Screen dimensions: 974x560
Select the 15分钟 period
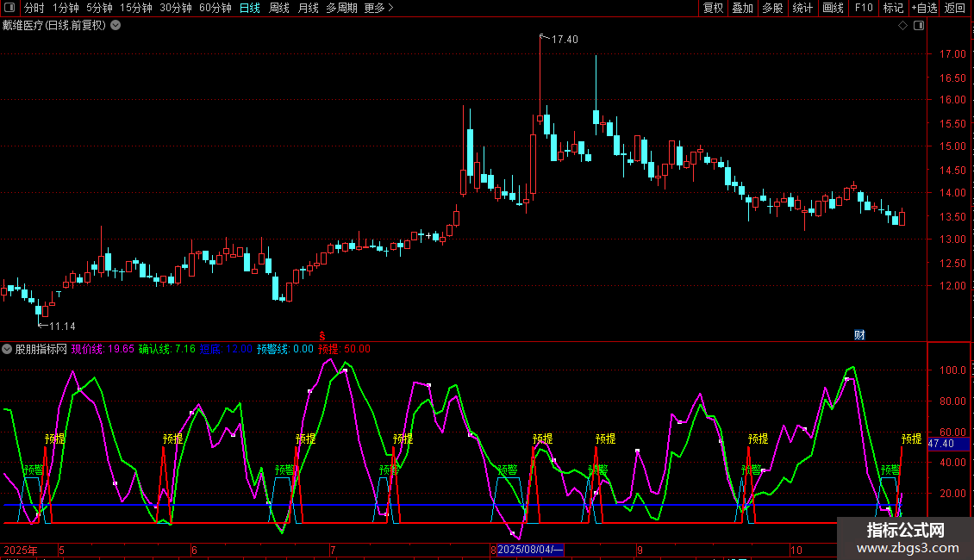point(136,8)
